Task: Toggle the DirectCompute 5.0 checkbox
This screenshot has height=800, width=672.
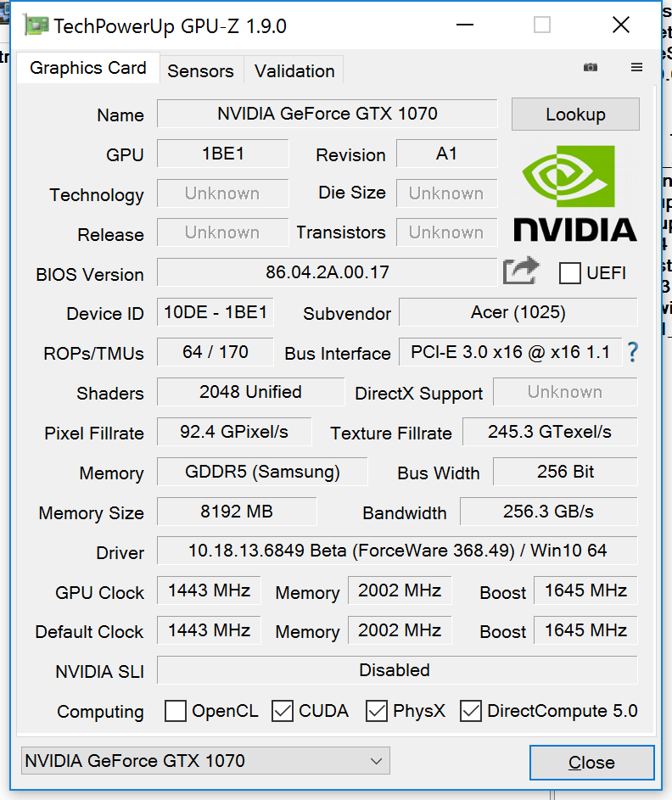Action: [x=471, y=711]
